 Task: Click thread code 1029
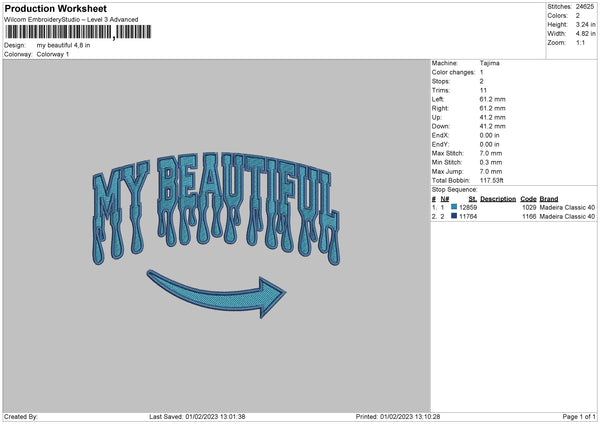[x=529, y=208]
